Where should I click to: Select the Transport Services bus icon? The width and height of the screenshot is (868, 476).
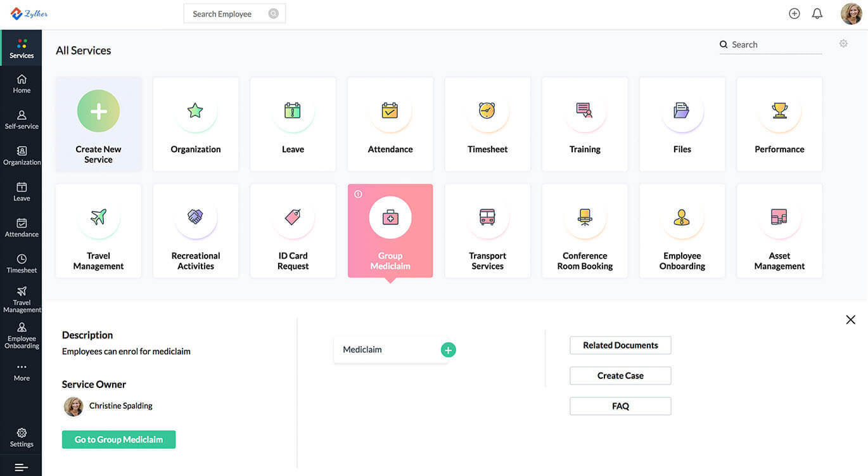487,217
